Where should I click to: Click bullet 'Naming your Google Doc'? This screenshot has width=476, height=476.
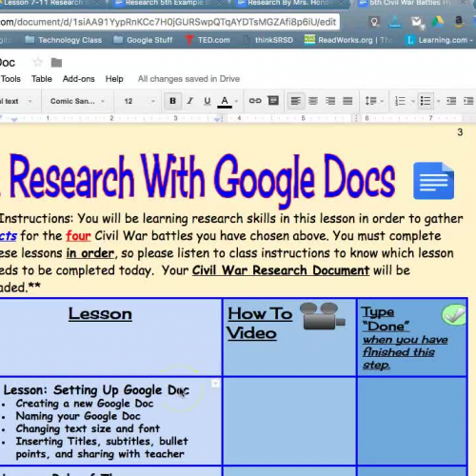(78, 416)
